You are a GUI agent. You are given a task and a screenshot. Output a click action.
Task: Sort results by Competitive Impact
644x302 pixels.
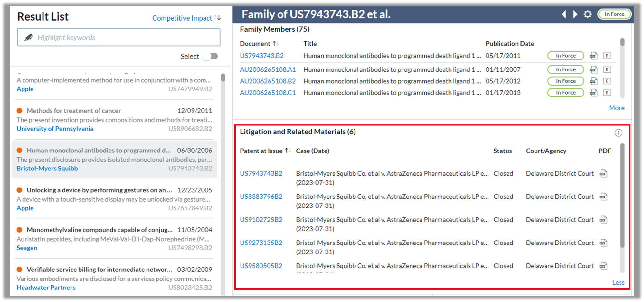click(186, 18)
